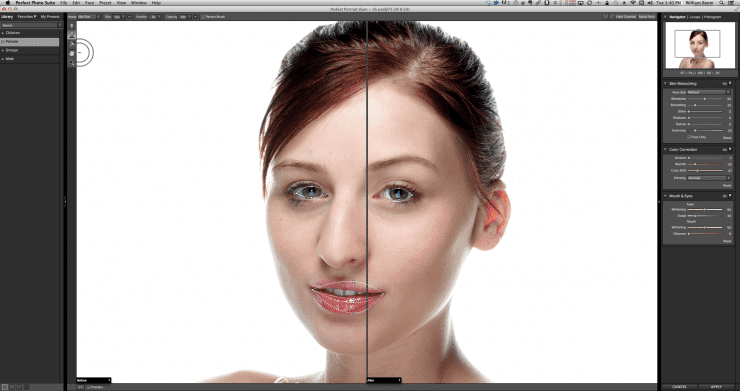Image resolution: width=740 pixels, height=391 pixels.
Task: Open the Help menu
Action: pos(156,3)
